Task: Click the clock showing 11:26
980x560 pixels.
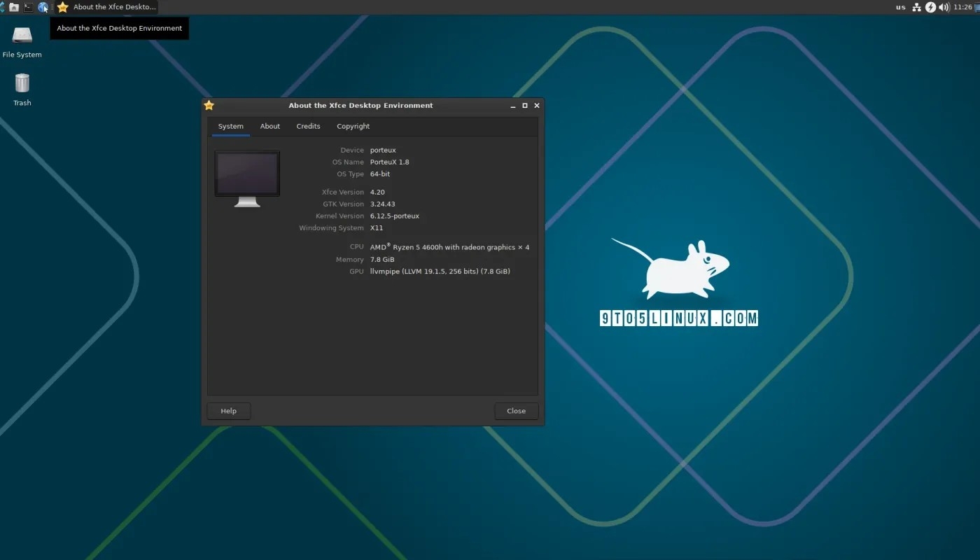Action: (x=962, y=7)
